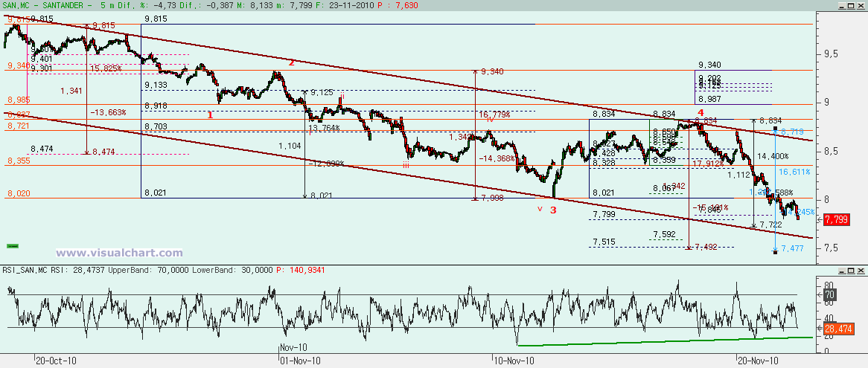Click the 8,703 level label
Screen dimensions: 868x368
[x=155, y=127]
